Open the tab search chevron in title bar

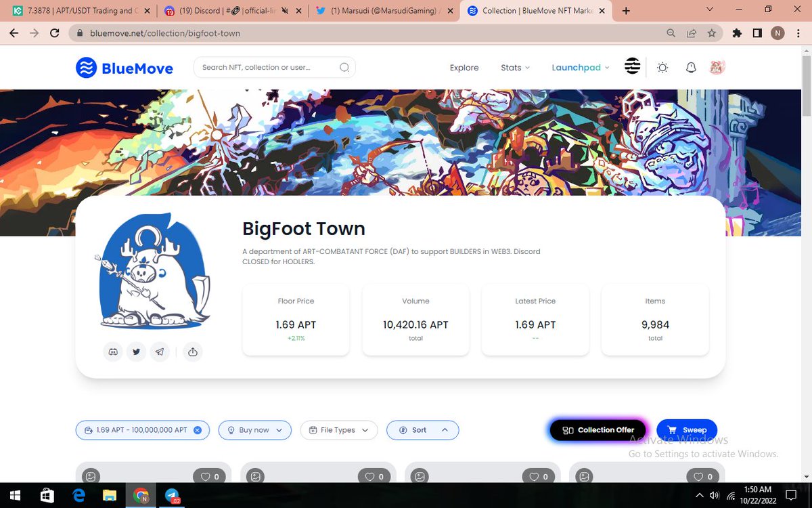pyautogui.click(x=709, y=9)
